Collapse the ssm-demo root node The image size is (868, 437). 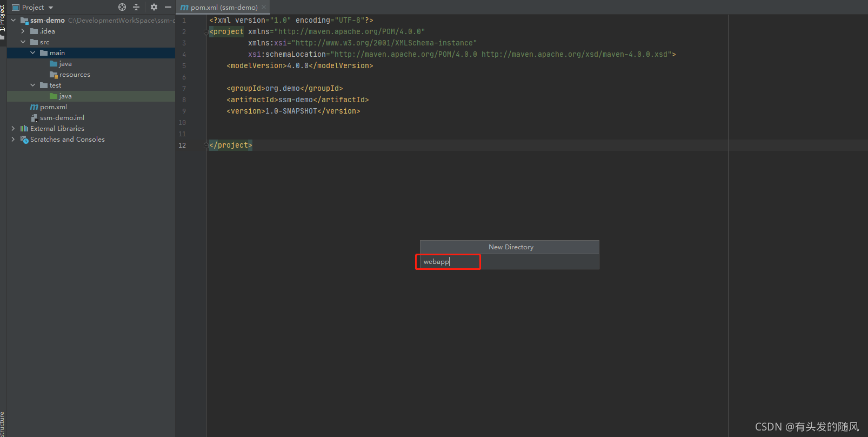(14, 21)
